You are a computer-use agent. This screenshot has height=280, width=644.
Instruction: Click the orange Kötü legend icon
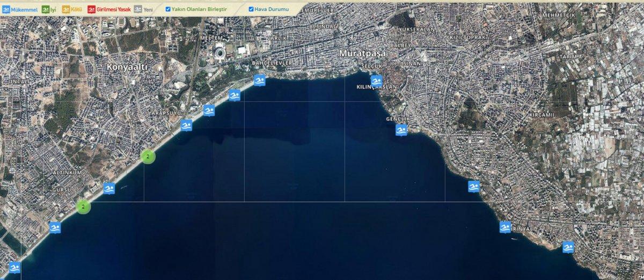pos(67,9)
